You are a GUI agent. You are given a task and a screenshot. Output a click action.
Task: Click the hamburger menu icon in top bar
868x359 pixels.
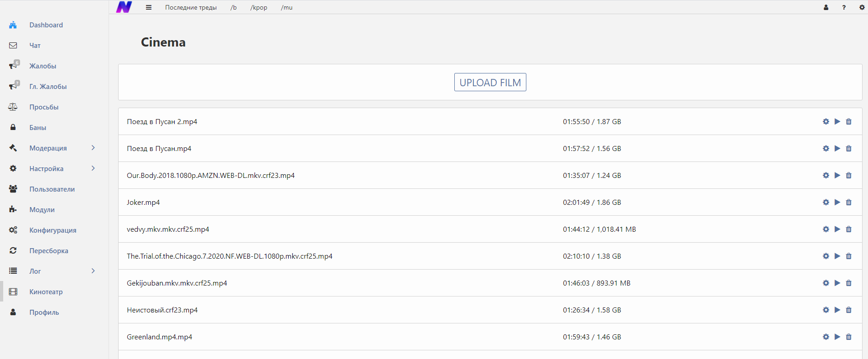[149, 7]
